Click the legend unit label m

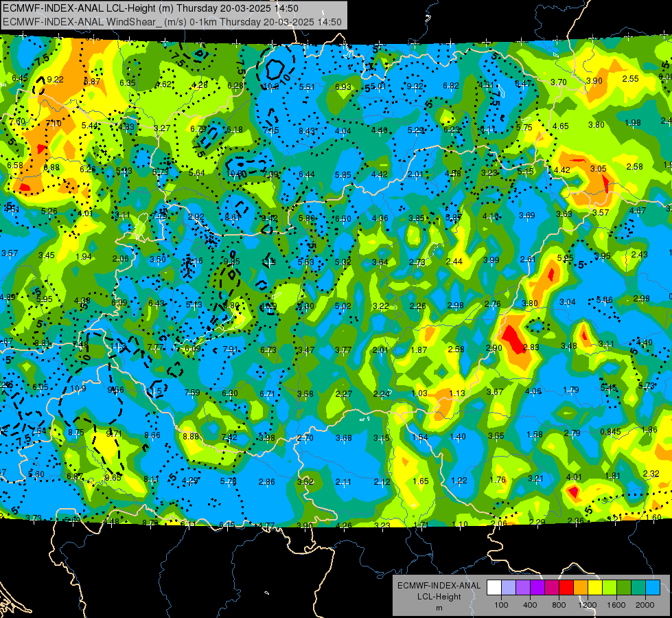pyautogui.click(x=439, y=608)
